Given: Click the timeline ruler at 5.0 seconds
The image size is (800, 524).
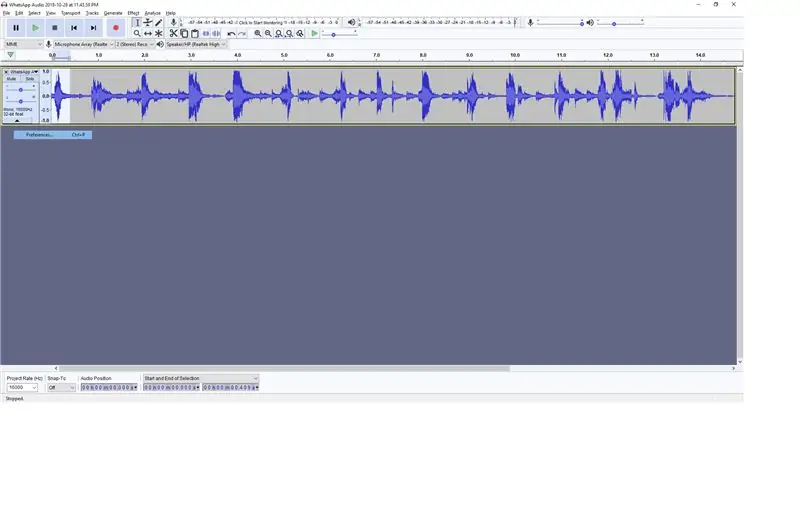Looking at the screenshot, I should tap(284, 55).
